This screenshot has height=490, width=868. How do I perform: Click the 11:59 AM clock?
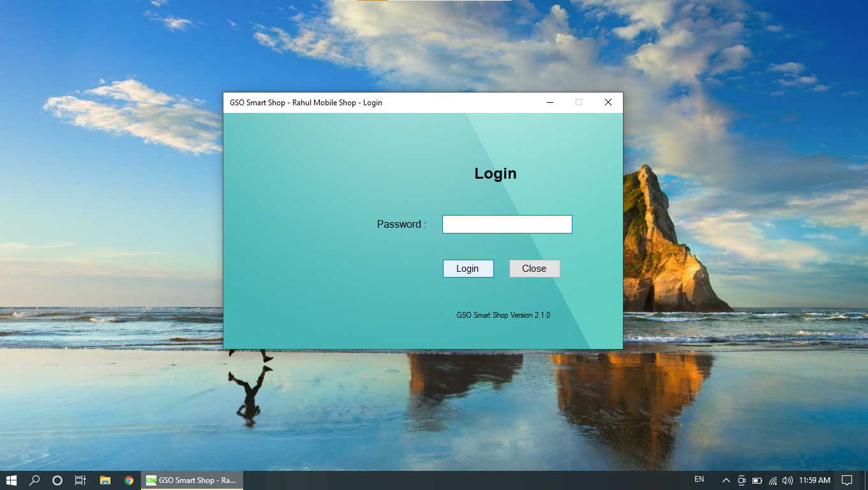815,480
